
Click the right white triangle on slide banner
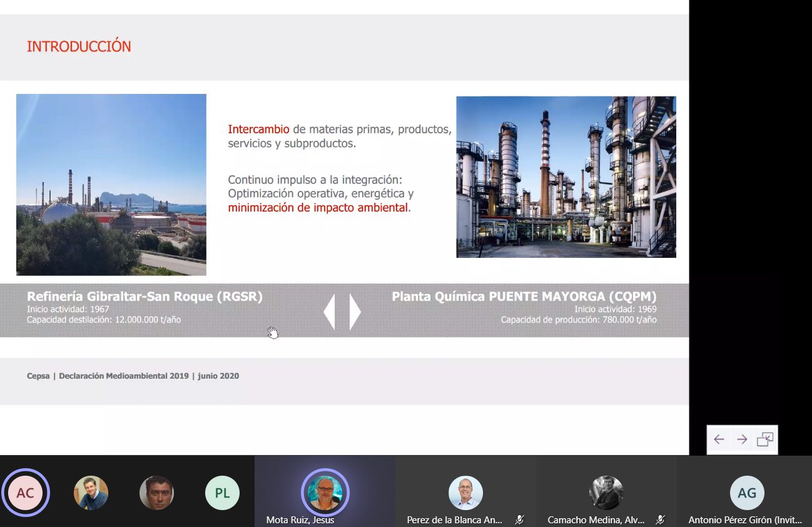click(355, 311)
